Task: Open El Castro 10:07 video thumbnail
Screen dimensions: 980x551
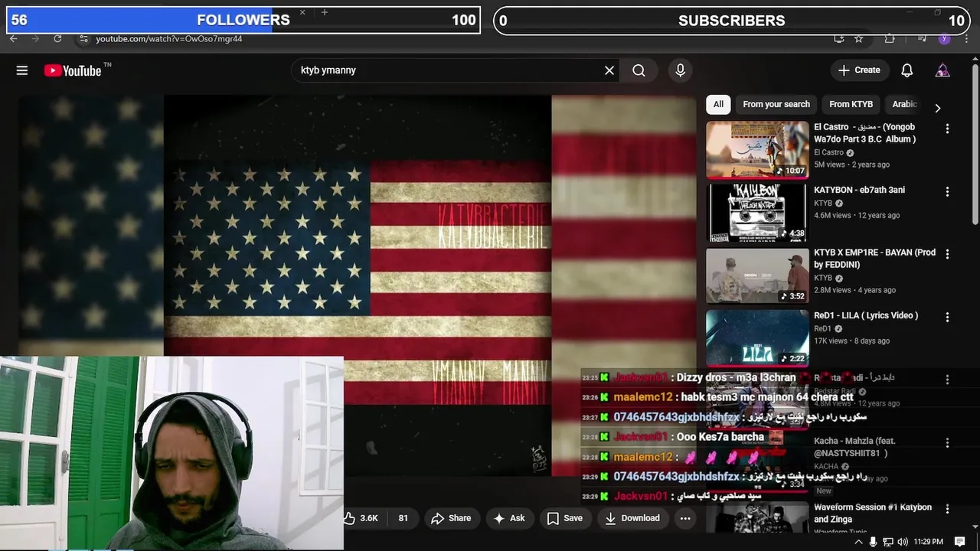Action: click(756, 150)
